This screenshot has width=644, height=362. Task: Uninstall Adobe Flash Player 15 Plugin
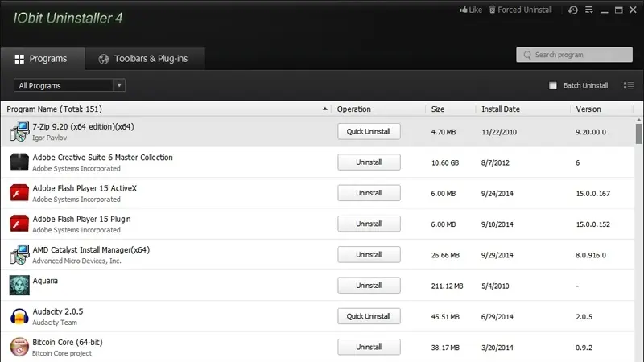pyautogui.click(x=369, y=224)
